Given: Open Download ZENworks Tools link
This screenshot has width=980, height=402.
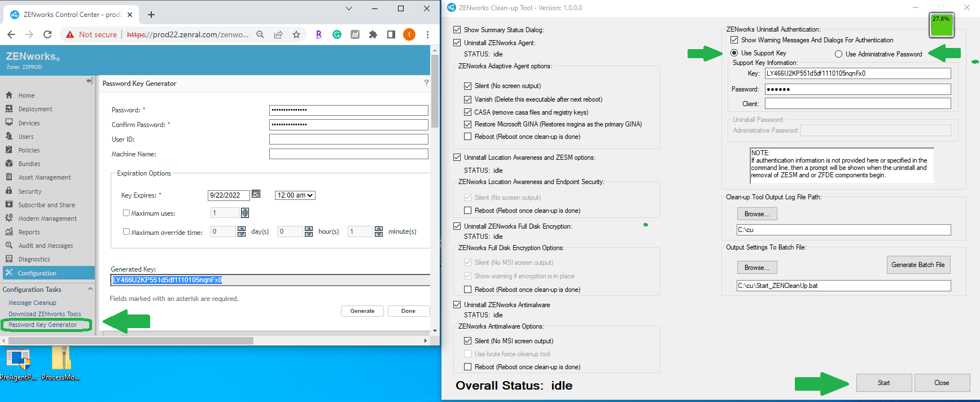Looking at the screenshot, I should point(45,314).
